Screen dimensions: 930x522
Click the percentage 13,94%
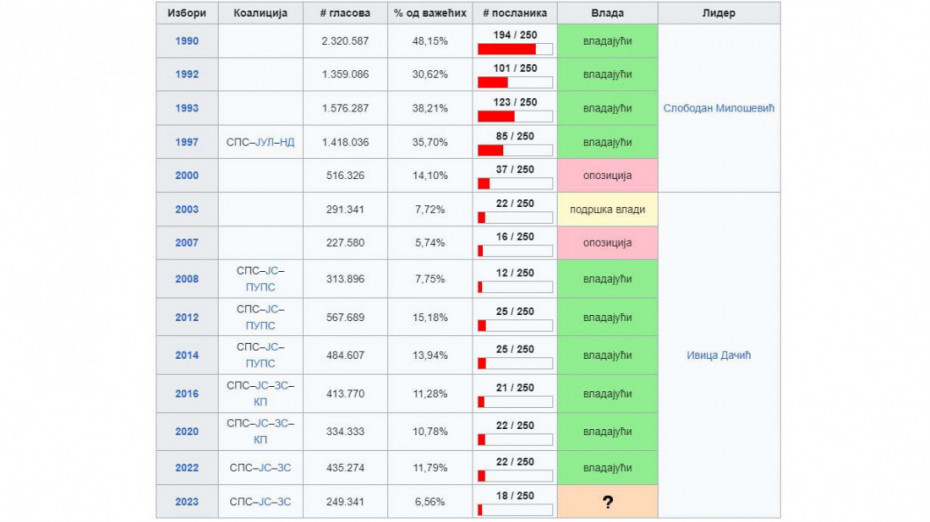pos(430,355)
